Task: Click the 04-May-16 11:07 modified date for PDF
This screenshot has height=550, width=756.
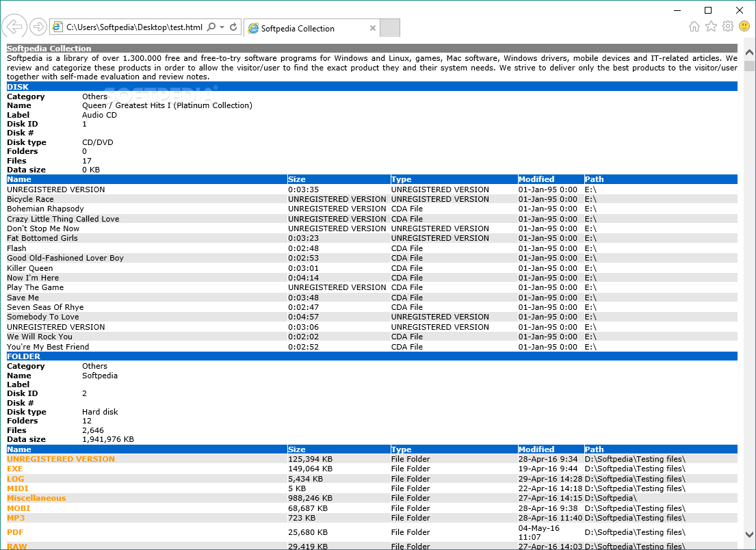Action: [x=539, y=532]
